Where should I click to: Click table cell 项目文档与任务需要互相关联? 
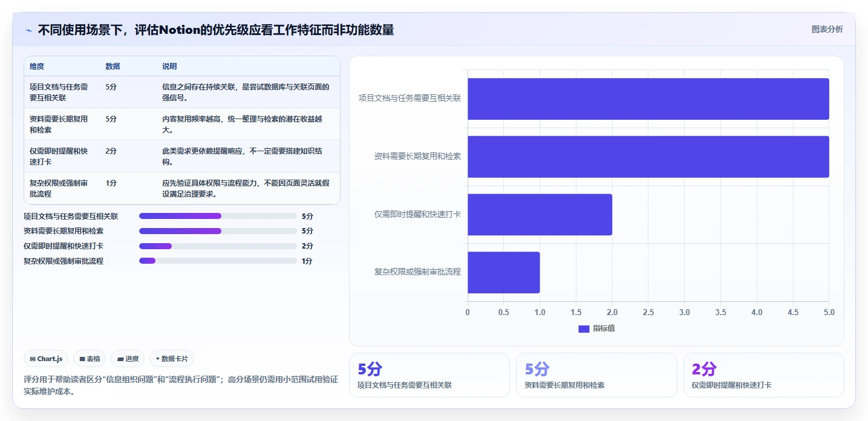(59, 92)
